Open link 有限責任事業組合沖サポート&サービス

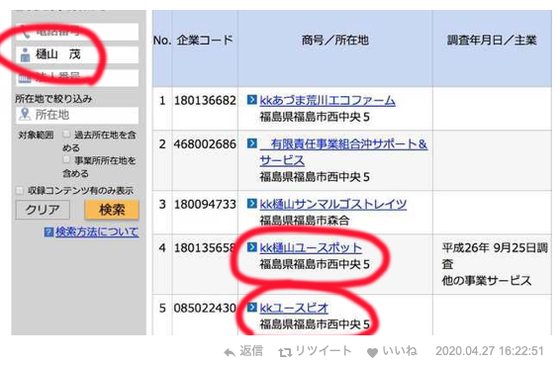click(344, 152)
